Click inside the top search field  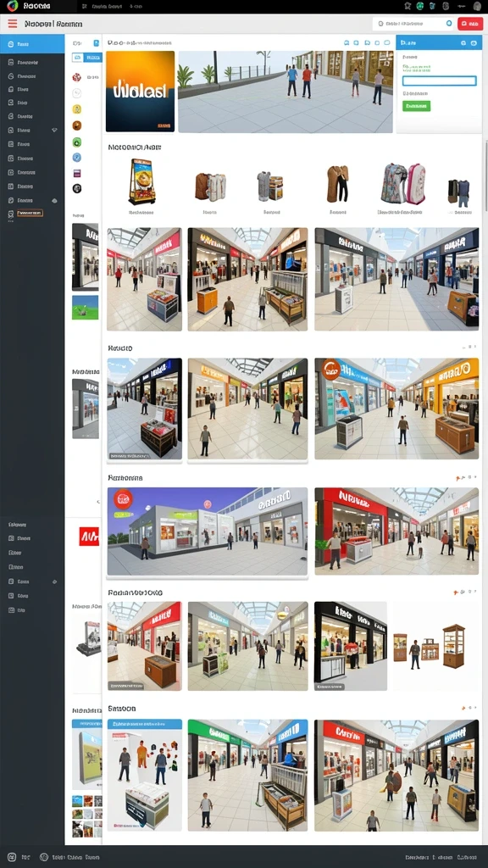coord(413,24)
